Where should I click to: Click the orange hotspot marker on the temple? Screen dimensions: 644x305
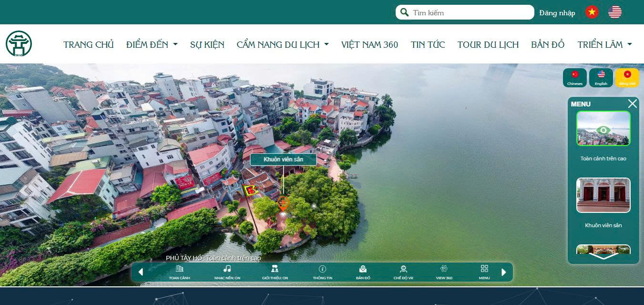pos(283,203)
